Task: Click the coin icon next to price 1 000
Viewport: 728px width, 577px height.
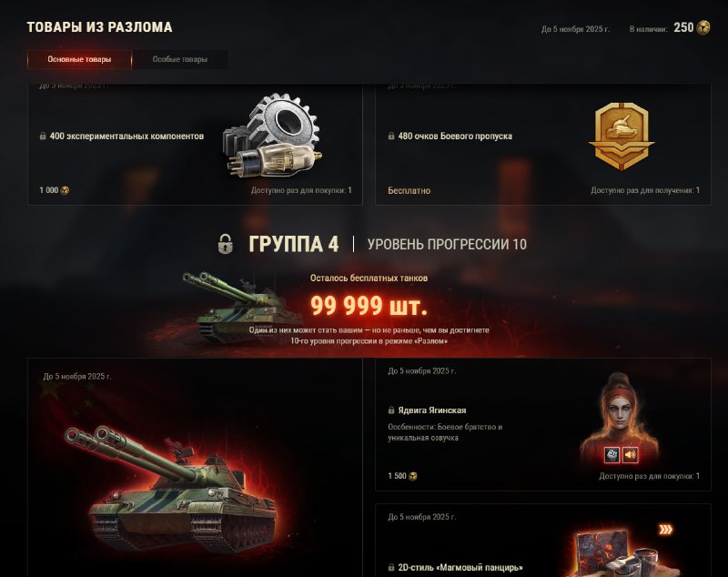Action: pyautogui.click(x=65, y=190)
